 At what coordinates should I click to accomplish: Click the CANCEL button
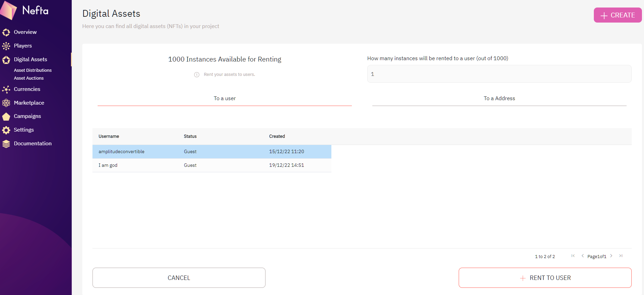coord(179,278)
